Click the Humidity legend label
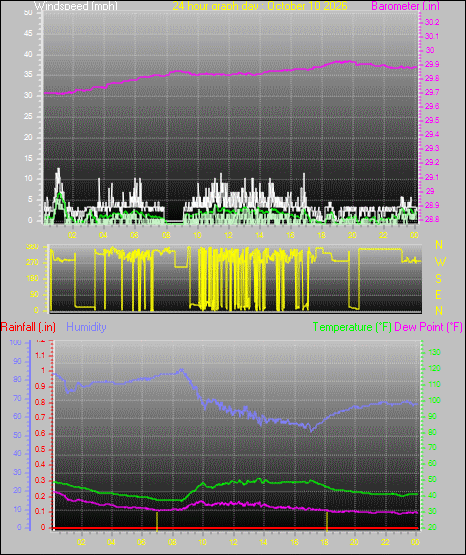466x555 pixels. (x=86, y=327)
